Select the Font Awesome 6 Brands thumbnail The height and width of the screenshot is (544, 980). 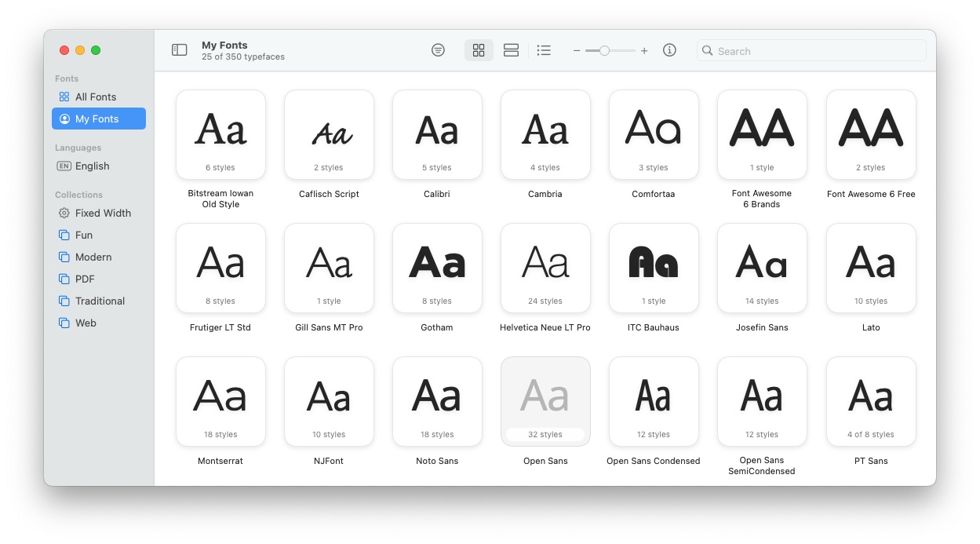pos(762,134)
